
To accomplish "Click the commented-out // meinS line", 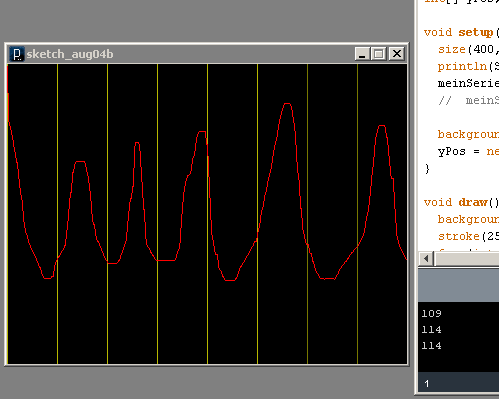I will pos(468,100).
